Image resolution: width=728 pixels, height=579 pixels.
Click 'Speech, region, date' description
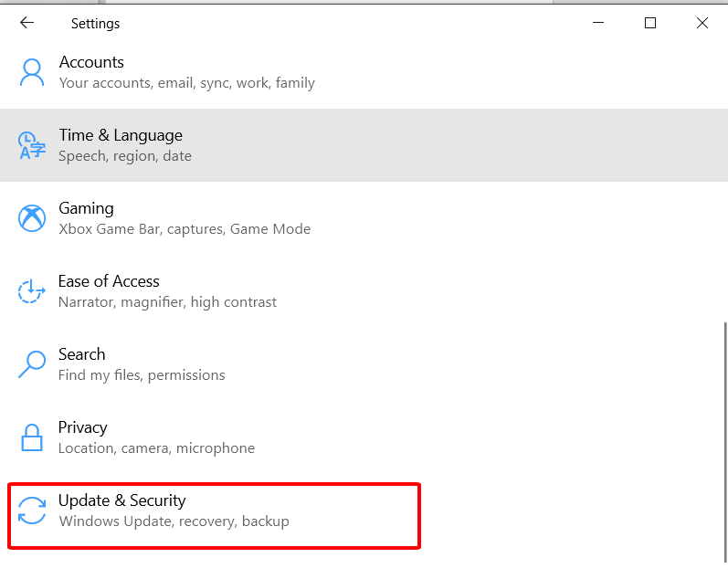tap(125, 156)
